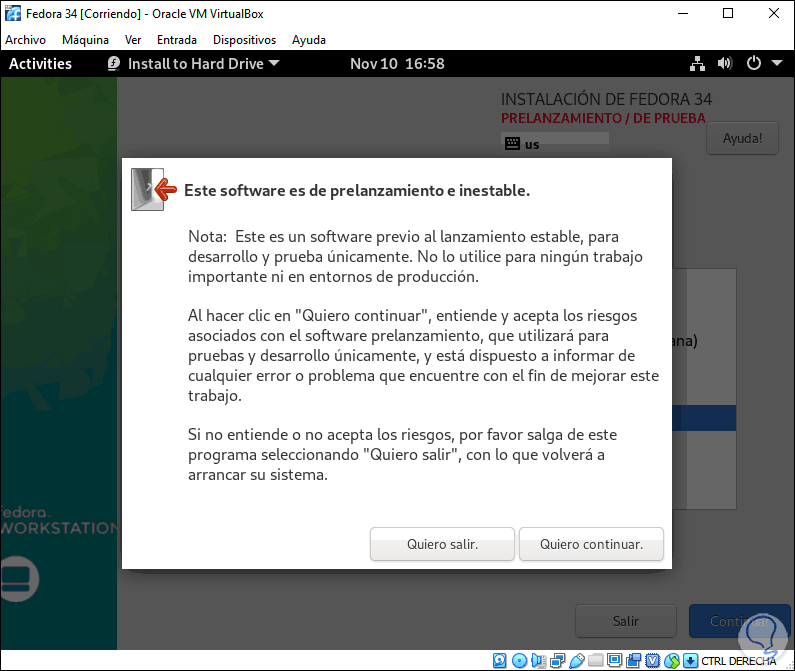Click the dialog heading Este software es de prelanzamiento
Viewport: 795px width, 671px height.
[357, 190]
